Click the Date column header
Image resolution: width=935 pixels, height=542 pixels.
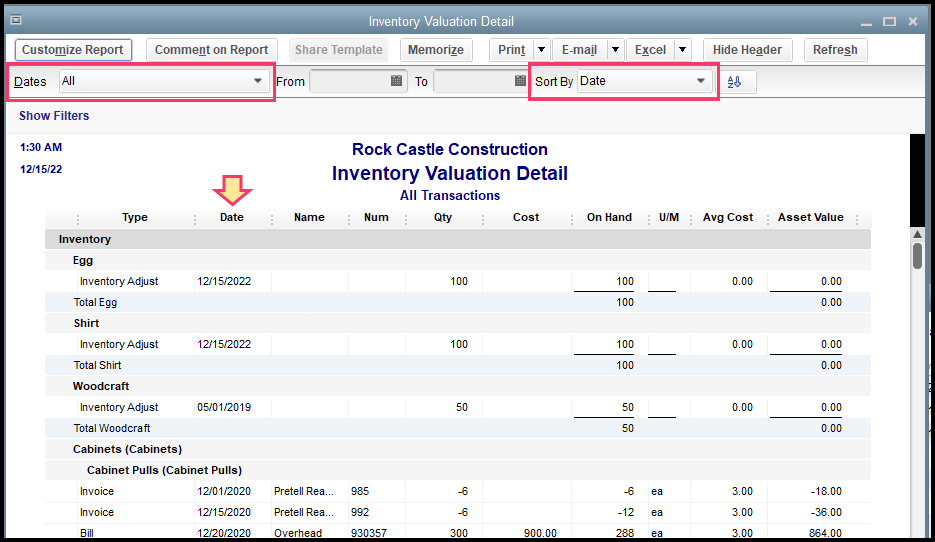point(231,218)
